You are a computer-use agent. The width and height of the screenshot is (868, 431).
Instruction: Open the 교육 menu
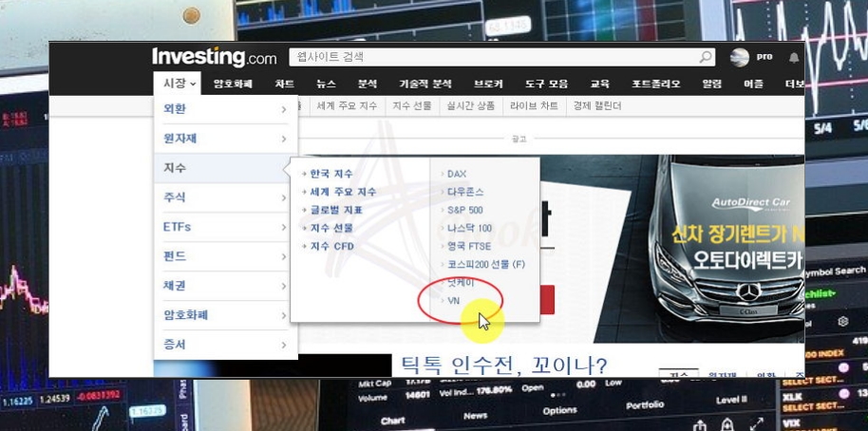tap(600, 84)
